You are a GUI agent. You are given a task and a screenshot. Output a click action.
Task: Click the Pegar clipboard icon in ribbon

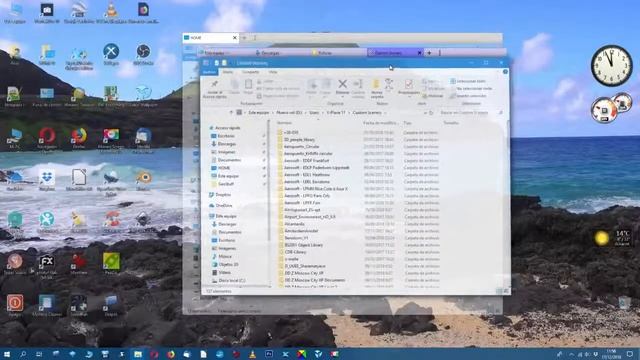click(248, 84)
